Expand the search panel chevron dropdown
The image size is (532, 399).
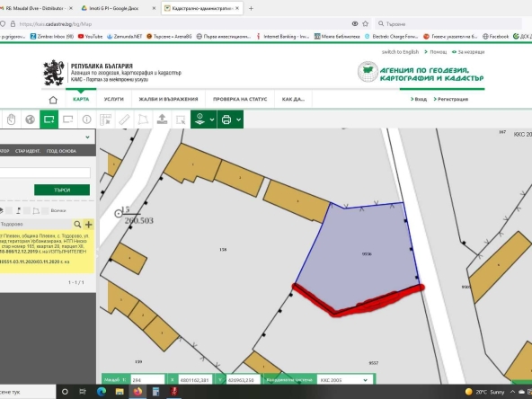87,137
